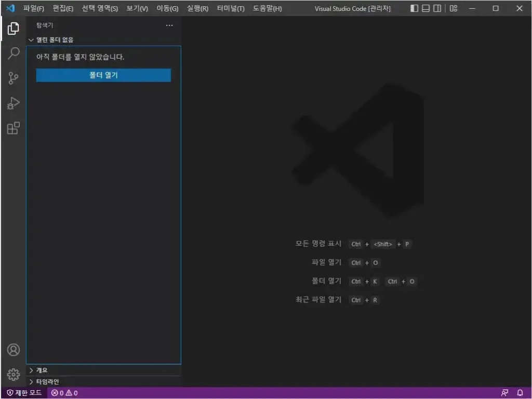Click the blue 폴더 열기 button
The image size is (532, 399).
pyautogui.click(x=103, y=75)
